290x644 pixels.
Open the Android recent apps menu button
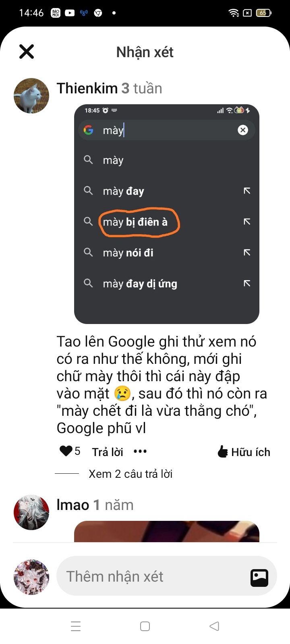[x=76, y=626]
